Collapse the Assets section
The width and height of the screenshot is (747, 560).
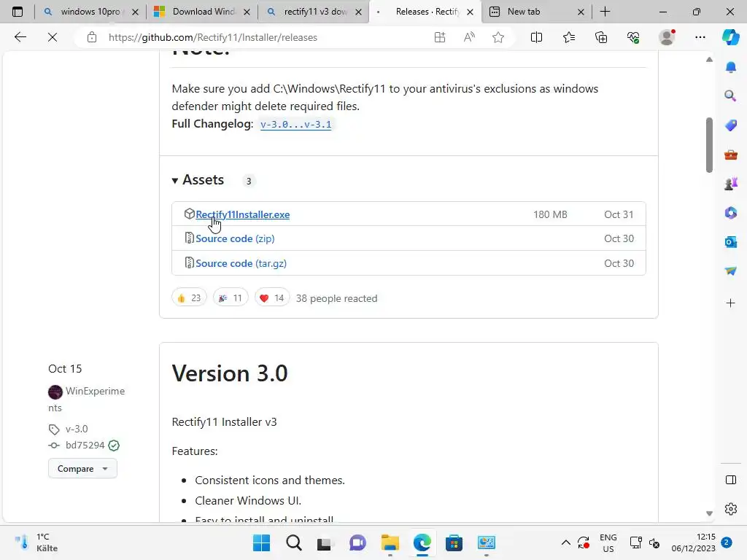(x=198, y=180)
